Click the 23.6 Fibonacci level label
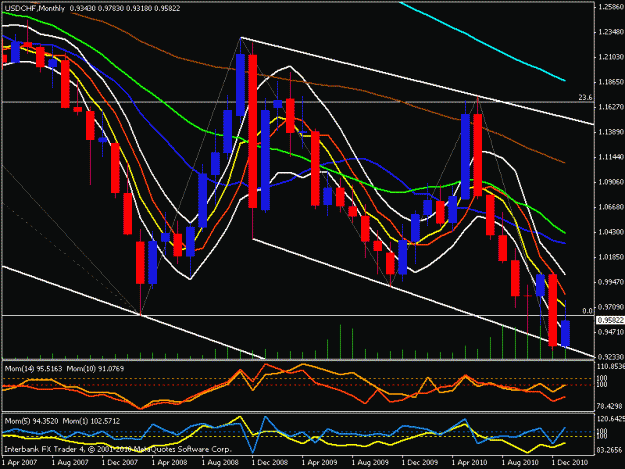The height and width of the screenshot is (469, 625). coord(585,97)
